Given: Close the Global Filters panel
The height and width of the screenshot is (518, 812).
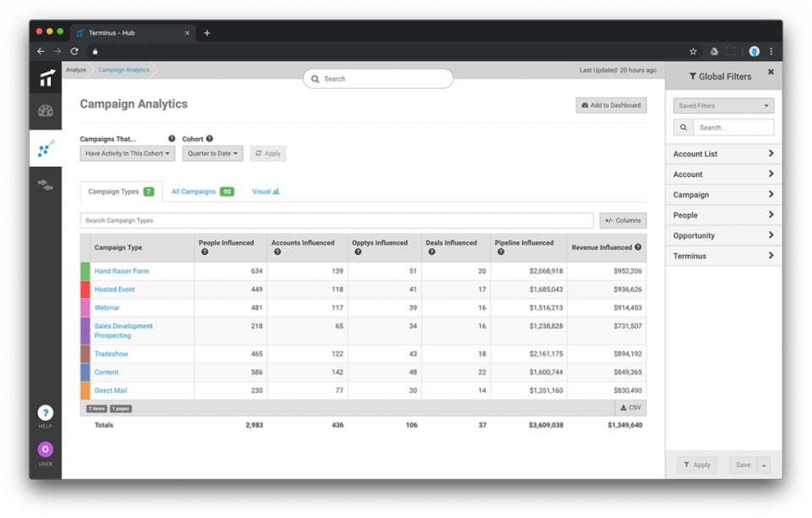Looking at the screenshot, I should (771, 73).
